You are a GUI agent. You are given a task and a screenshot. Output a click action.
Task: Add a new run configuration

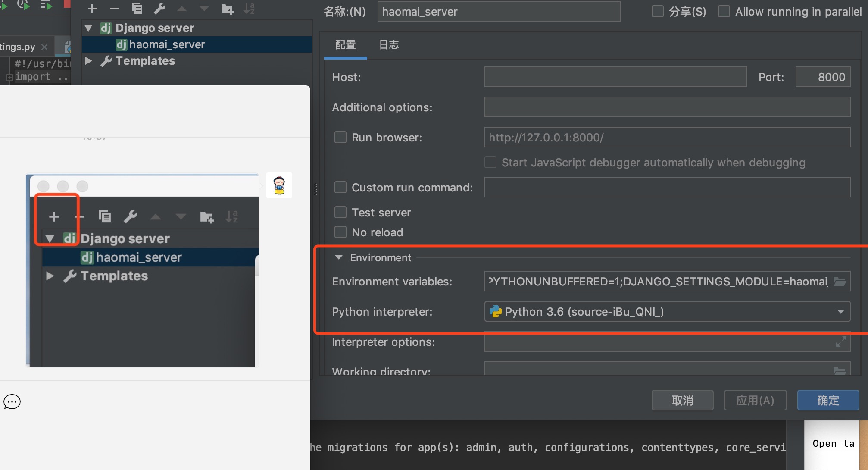92,8
